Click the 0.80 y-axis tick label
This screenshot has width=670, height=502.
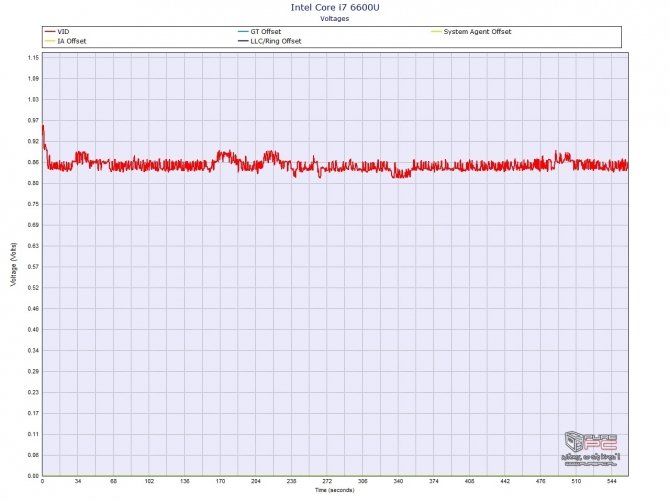click(x=33, y=183)
